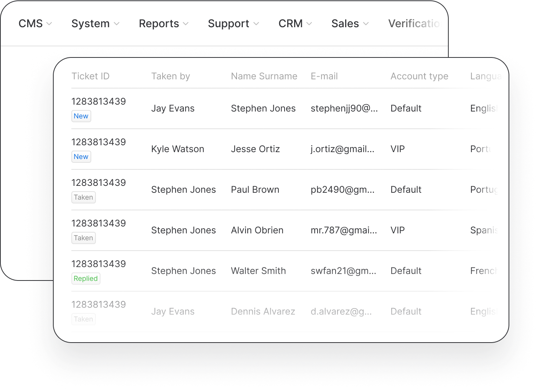
Task: Select the Taken badge on Alvin Obrien's ticket
Action: 83,238
